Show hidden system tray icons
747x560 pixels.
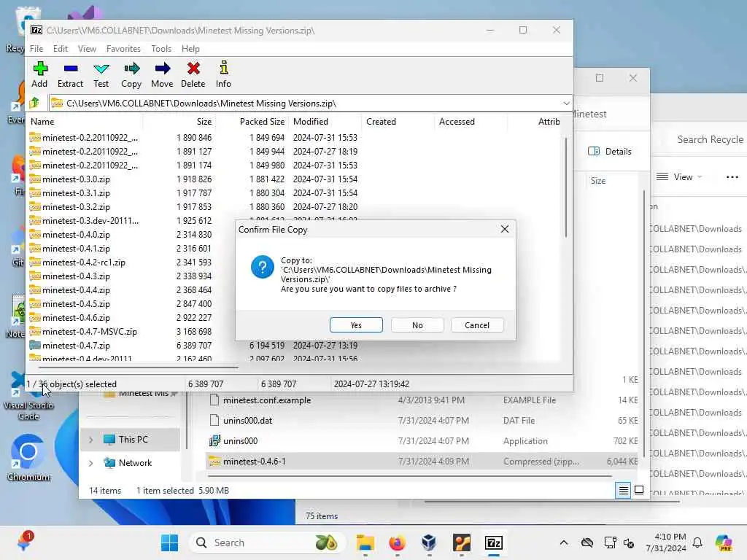click(564, 542)
